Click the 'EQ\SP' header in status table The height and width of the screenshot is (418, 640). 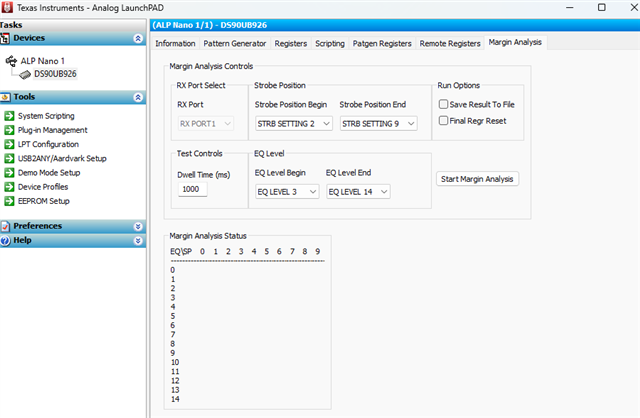181,251
